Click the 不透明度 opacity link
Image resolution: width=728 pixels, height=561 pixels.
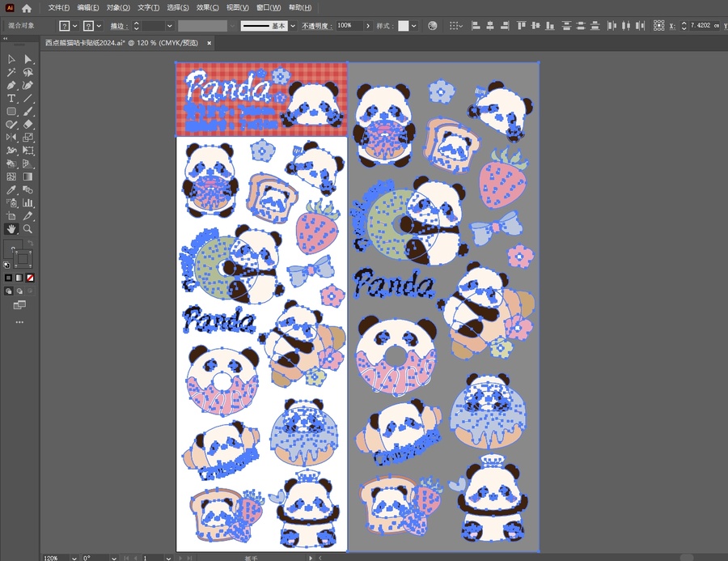pyautogui.click(x=317, y=26)
